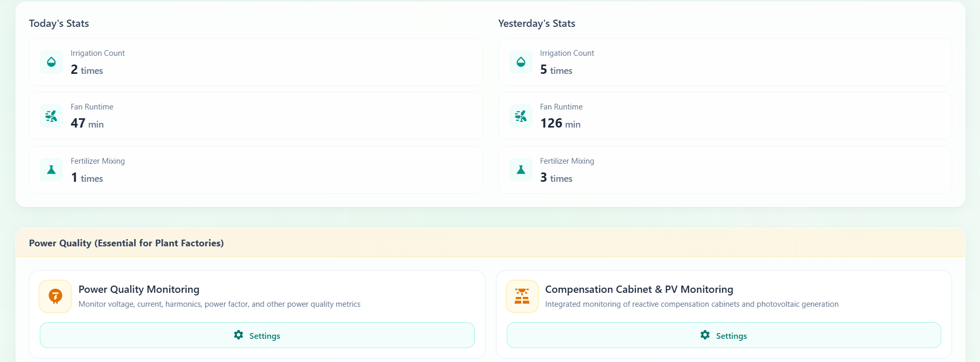The height and width of the screenshot is (362, 980).
Task: Click yesterday's Irrigation Count water drop icon
Action: click(521, 62)
